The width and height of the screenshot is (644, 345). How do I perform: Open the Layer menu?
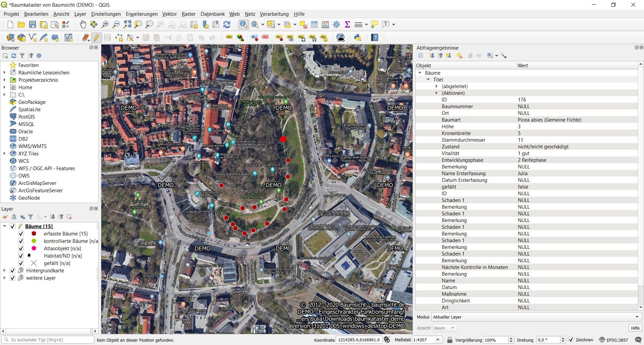tap(80, 14)
